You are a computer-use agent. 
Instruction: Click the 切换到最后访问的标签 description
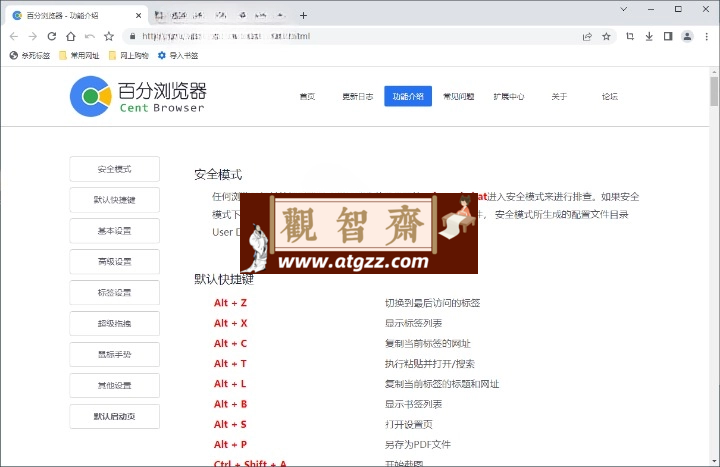(432, 303)
